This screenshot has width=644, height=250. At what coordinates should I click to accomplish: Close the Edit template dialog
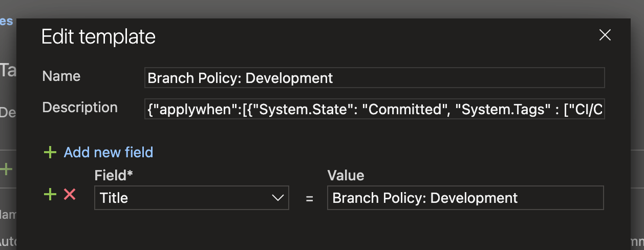pyautogui.click(x=605, y=35)
